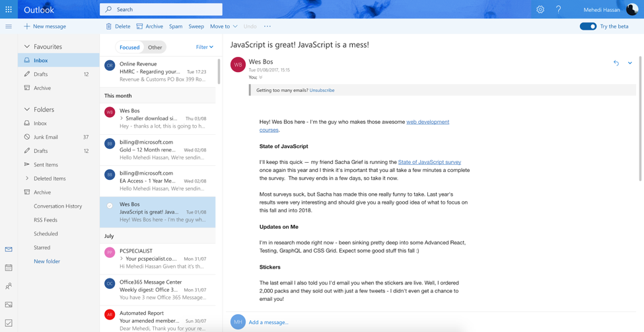The height and width of the screenshot is (332, 644).
Task: Open the Filter dropdown
Action: click(x=204, y=47)
